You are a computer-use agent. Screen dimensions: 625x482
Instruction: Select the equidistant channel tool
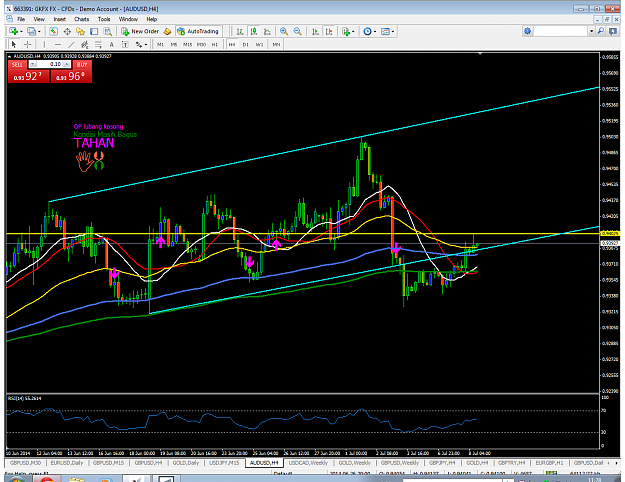tap(85, 44)
